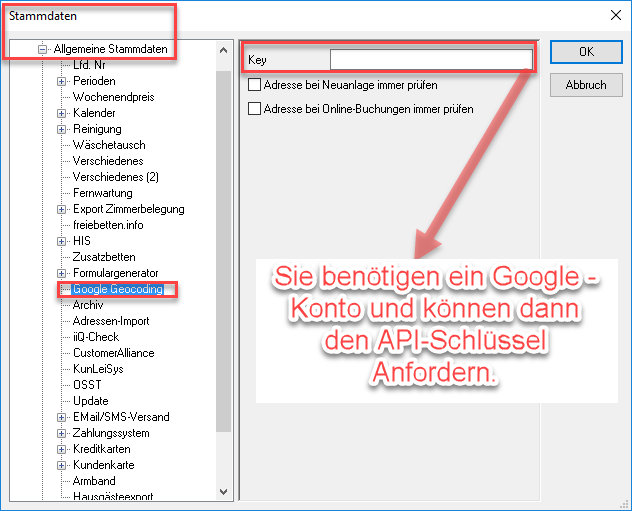Select freiebetten.info tree item
The image size is (633, 511).
pos(108,225)
